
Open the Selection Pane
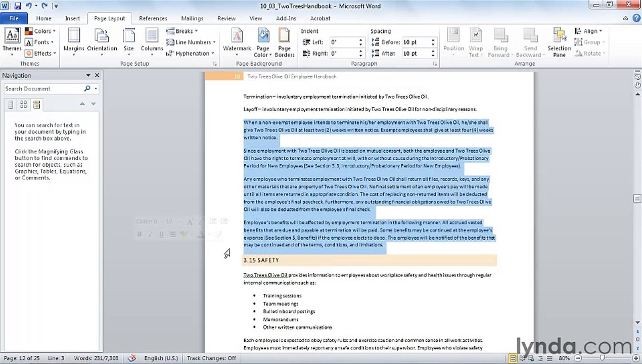point(559,42)
